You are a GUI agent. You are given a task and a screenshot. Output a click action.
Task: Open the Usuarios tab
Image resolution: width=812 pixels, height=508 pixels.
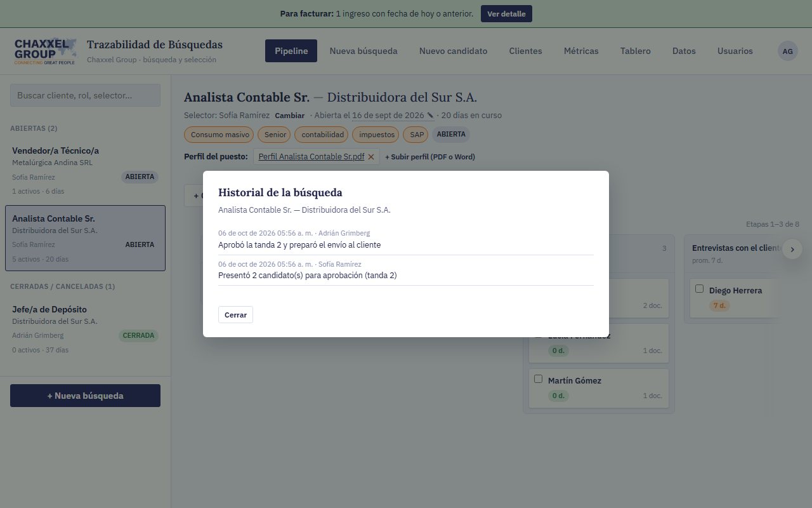(735, 51)
